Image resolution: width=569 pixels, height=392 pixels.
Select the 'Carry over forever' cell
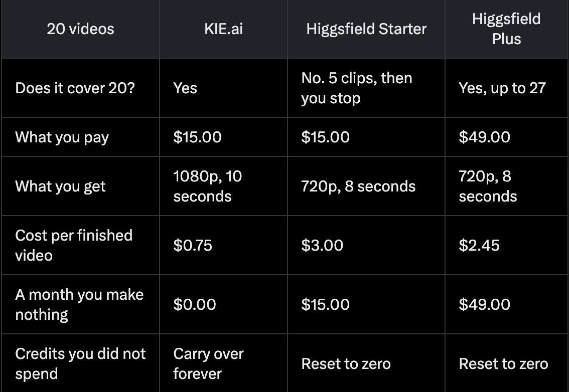208,363
